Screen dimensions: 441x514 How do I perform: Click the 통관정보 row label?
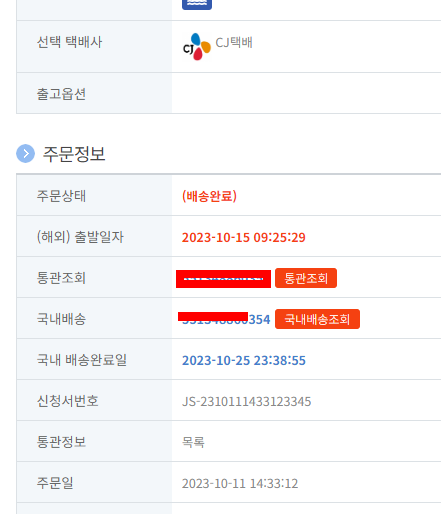click(61, 442)
